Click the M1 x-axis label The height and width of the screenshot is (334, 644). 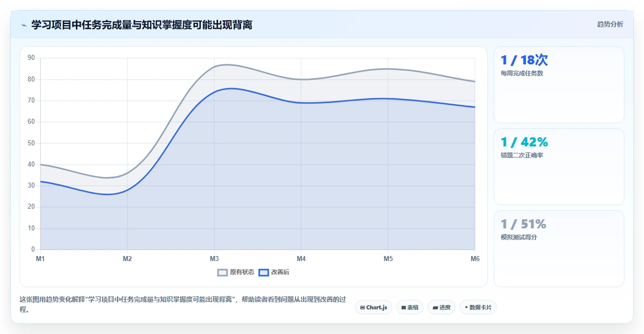click(40, 259)
